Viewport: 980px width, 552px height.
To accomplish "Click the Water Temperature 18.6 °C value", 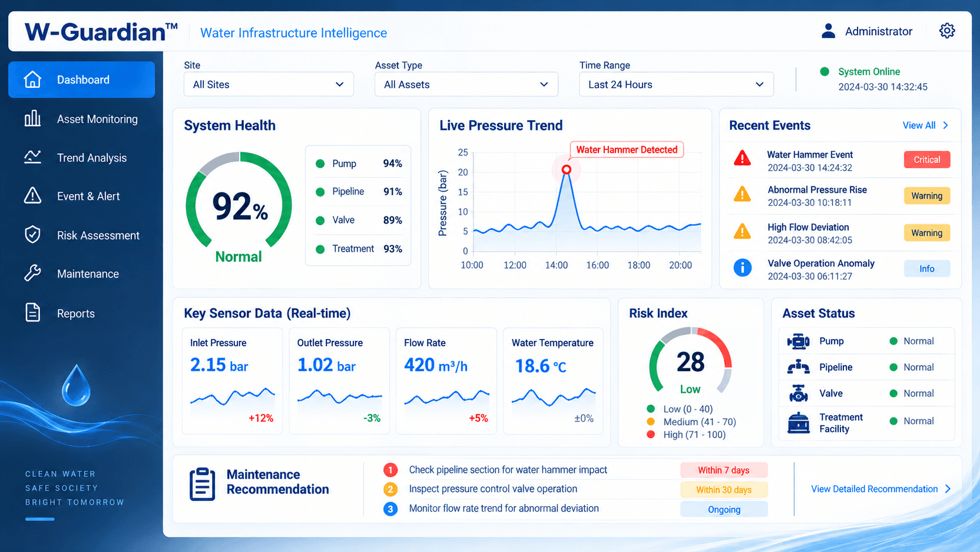I will pyautogui.click(x=540, y=366).
